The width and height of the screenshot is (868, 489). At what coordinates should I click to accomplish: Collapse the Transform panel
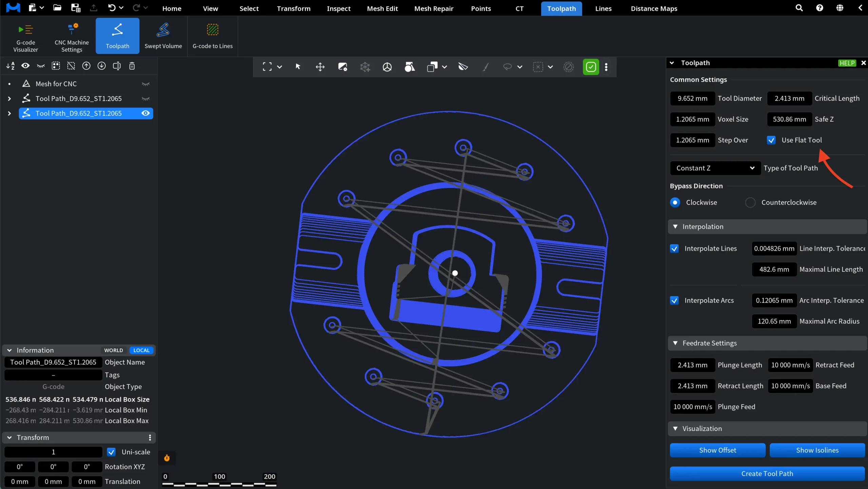tap(9, 437)
